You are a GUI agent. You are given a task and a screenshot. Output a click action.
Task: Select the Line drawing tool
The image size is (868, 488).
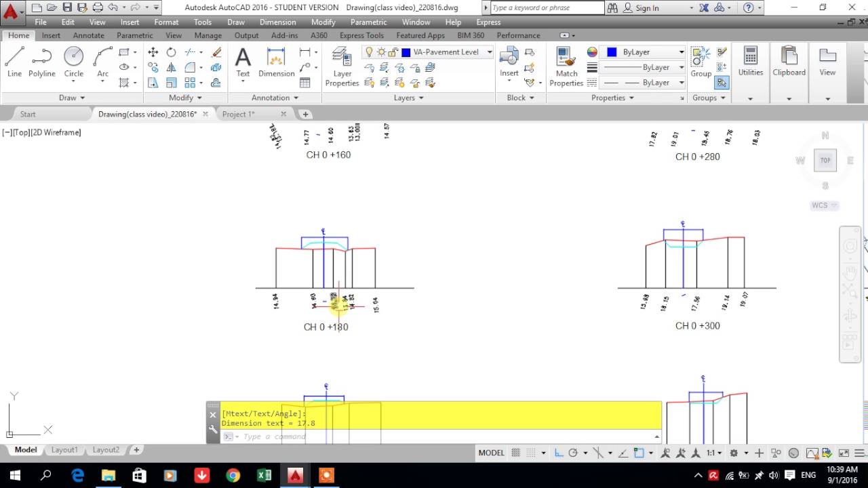tap(14, 62)
